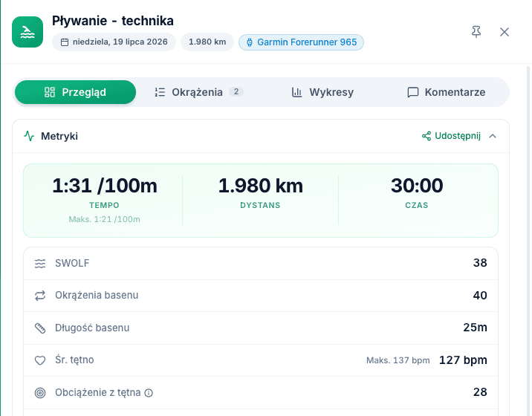Click the Obciążenie z tętna value 28
Image resolution: width=532 pixels, height=416 pixels.
pos(480,392)
